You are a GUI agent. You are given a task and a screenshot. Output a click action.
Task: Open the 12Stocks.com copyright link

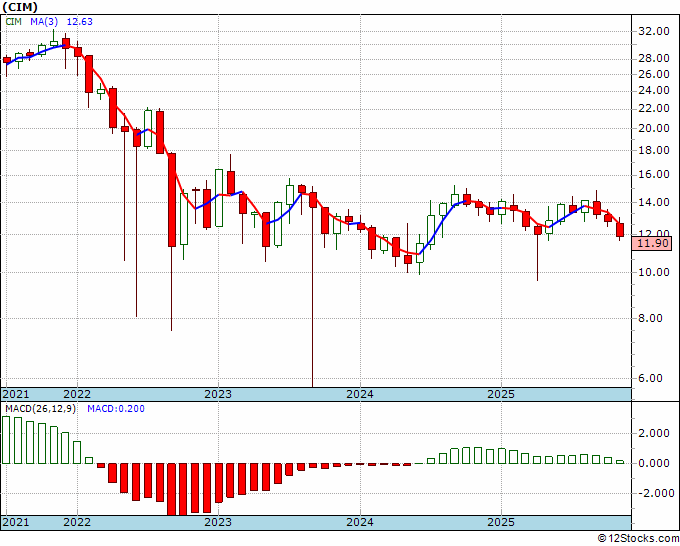638,539
